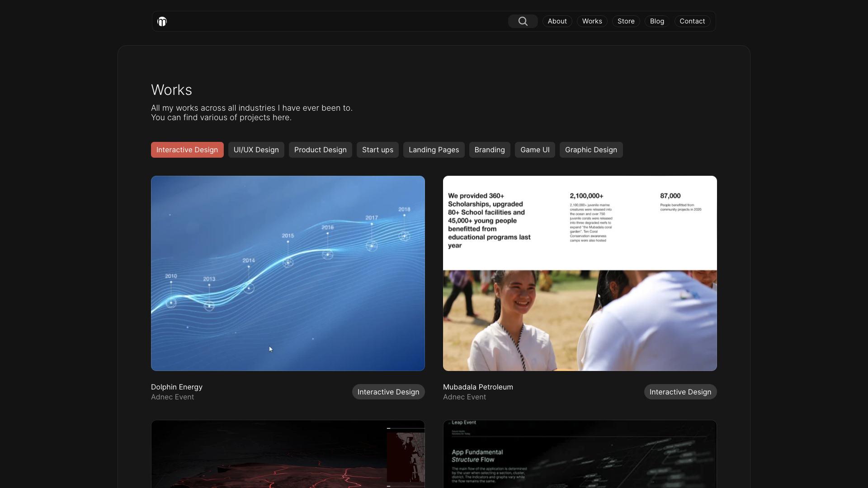Open the red map project thumbnail
This screenshot has height=488, width=868.
pyautogui.click(x=288, y=454)
